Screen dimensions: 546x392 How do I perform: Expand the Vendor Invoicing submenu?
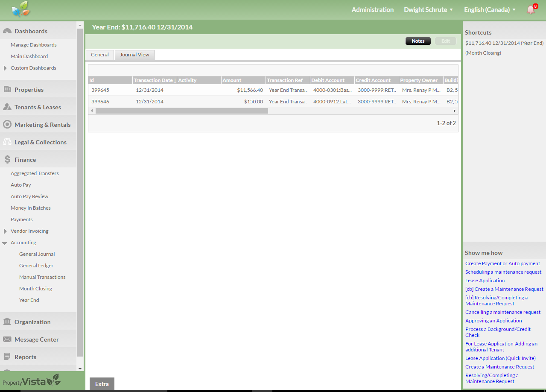point(5,231)
